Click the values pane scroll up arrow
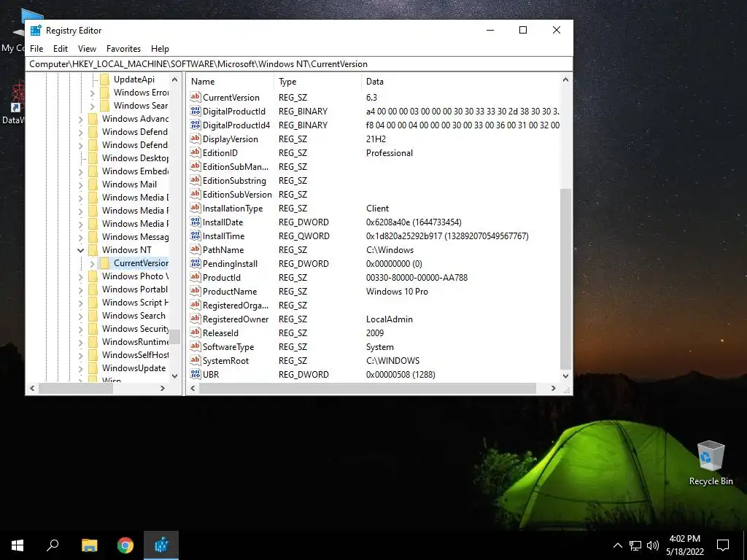 pos(565,80)
